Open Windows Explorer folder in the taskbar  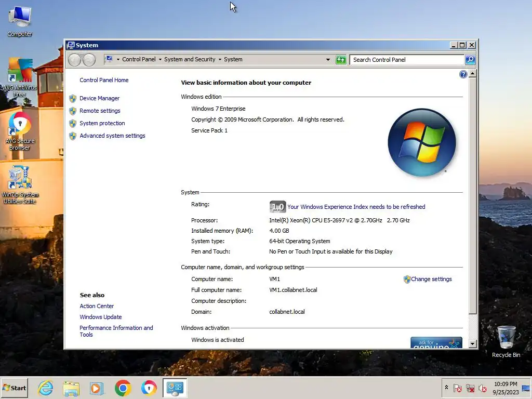coord(71,388)
